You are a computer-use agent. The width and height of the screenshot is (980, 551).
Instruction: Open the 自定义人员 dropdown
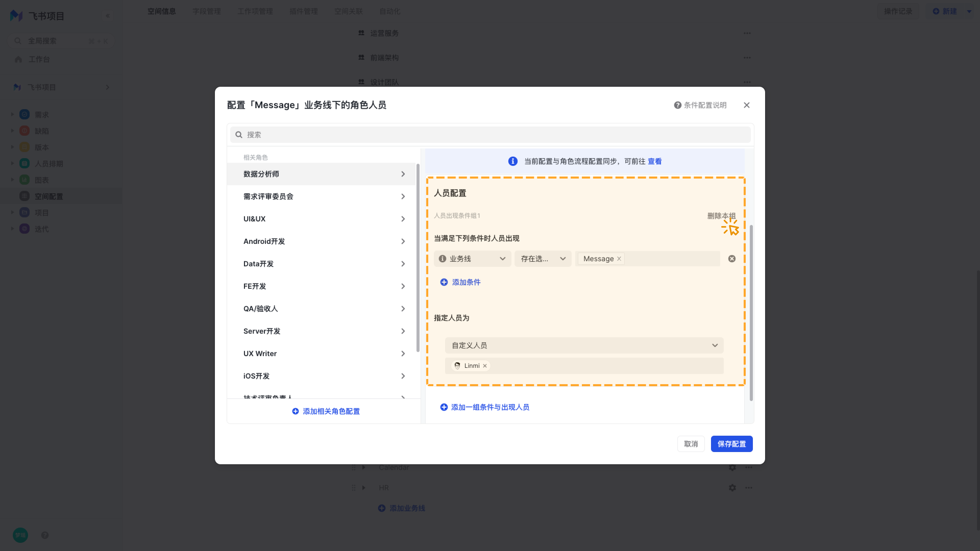click(584, 345)
